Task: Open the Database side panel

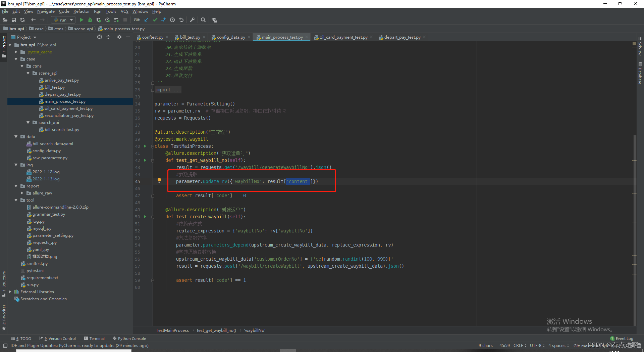Action: click(640, 73)
